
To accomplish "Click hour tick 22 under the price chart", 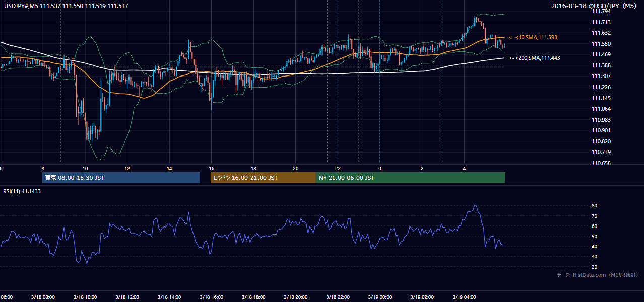I will click(x=338, y=169).
